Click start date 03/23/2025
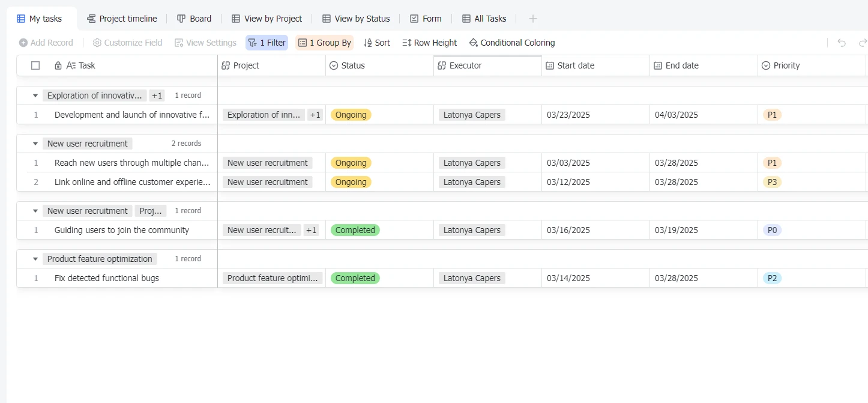The height and width of the screenshot is (403, 868). click(x=568, y=115)
